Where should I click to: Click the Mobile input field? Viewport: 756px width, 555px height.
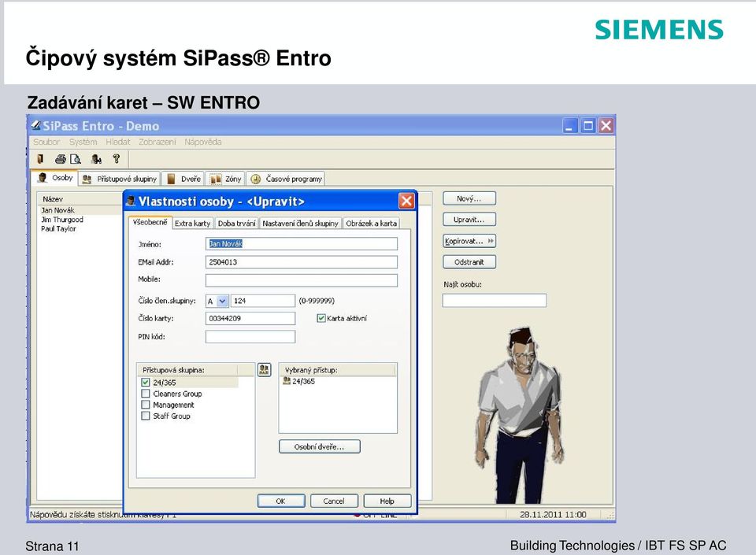[302, 280]
